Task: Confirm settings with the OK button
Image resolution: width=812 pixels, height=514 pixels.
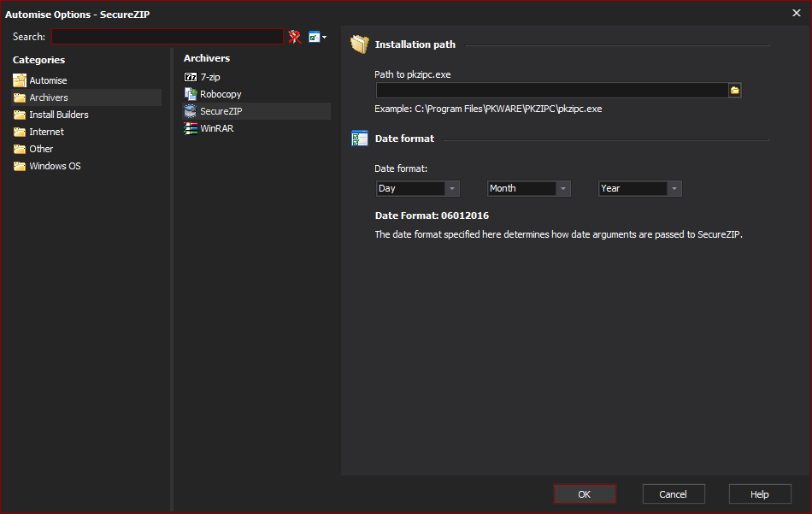Action: pyautogui.click(x=585, y=494)
